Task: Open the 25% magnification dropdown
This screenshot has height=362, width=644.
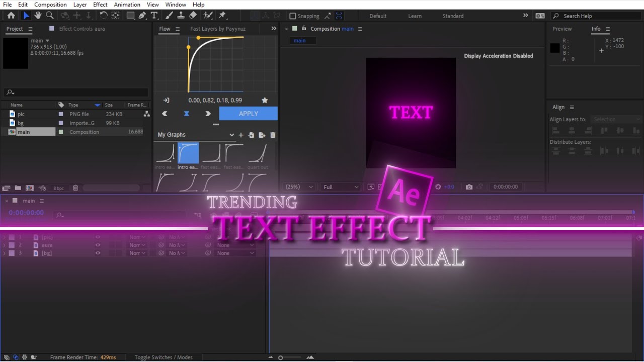Action: [x=299, y=187]
